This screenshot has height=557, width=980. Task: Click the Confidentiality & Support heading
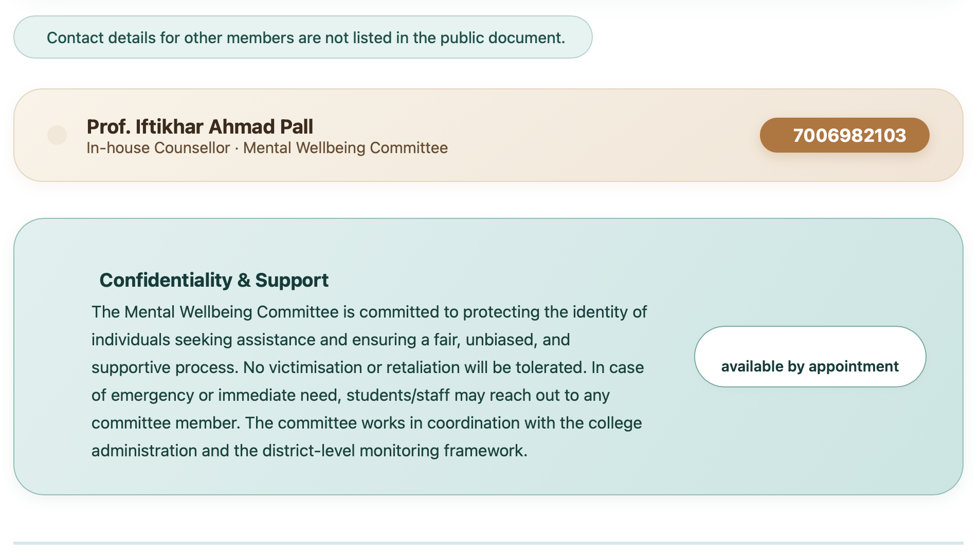point(214,280)
